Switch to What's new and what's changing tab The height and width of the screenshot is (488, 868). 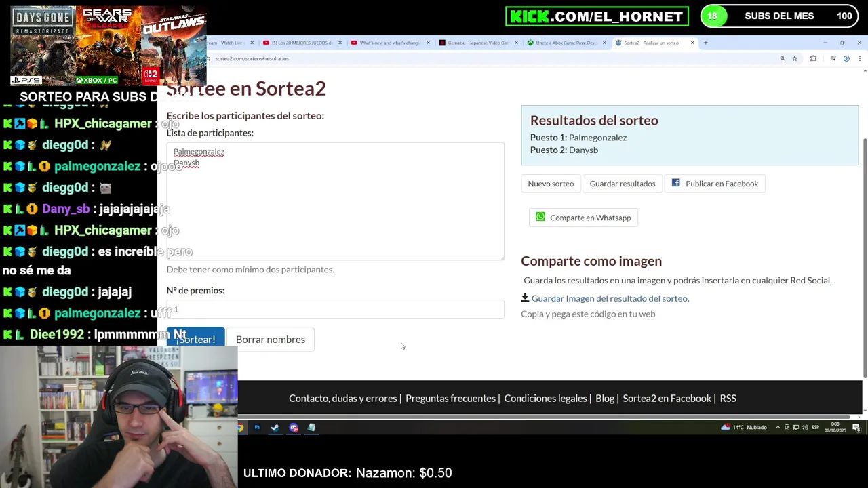[390, 43]
